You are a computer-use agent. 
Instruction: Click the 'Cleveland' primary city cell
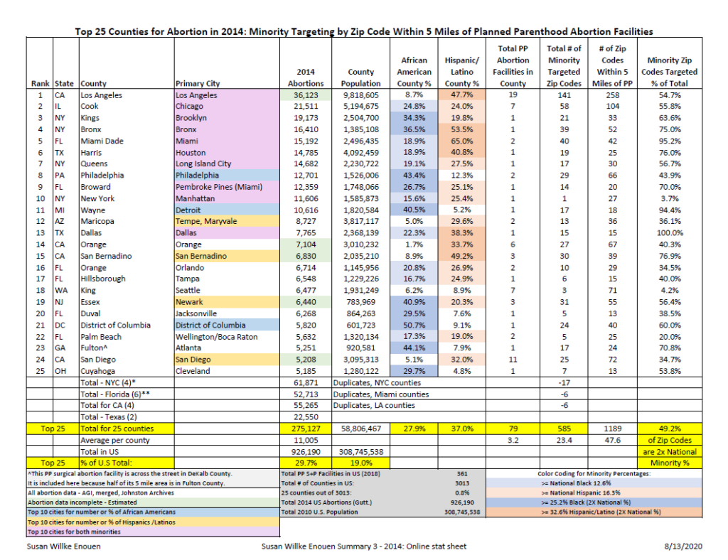coord(227,371)
